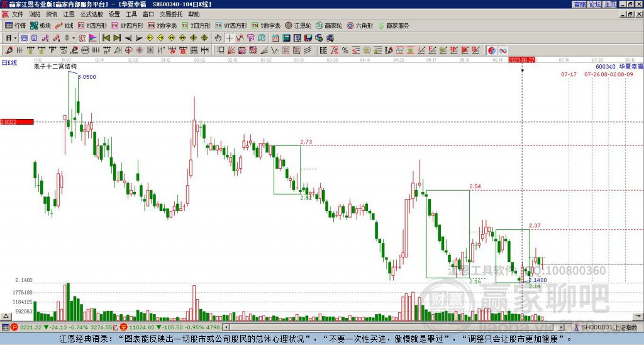Click the 主页 homepage button
The width and height of the screenshot is (644, 345).
(610, 4)
